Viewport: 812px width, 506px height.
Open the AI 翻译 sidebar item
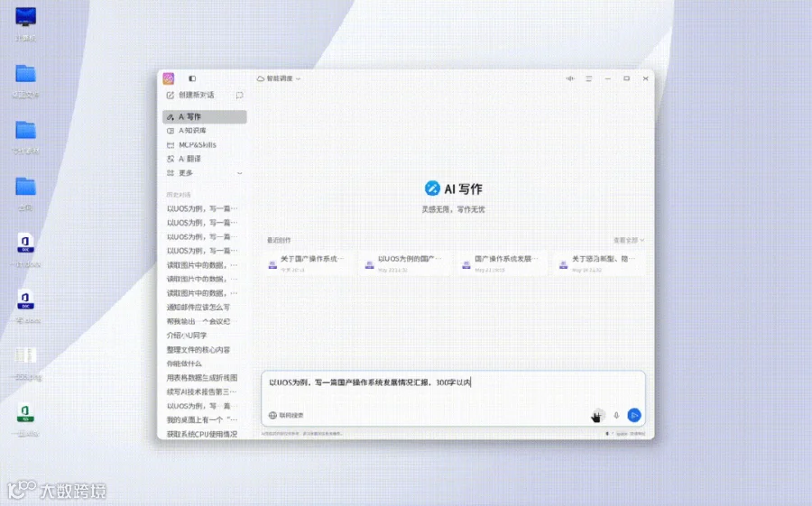click(x=205, y=159)
